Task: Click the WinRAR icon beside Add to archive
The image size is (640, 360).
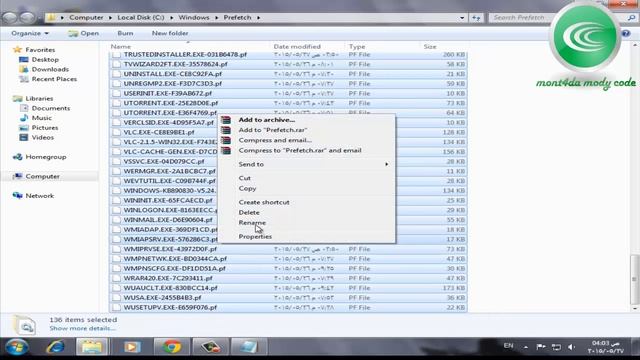Action: [x=226, y=120]
